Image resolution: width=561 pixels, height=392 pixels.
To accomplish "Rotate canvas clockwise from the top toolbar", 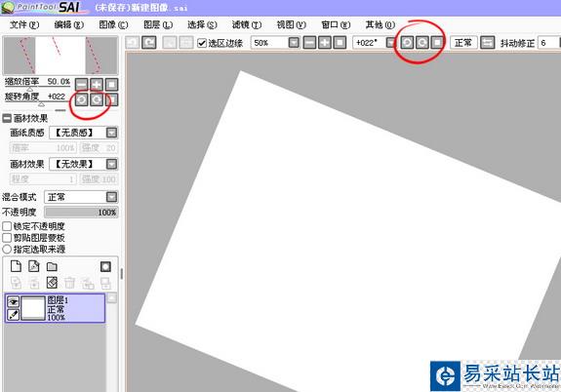I will point(422,43).
